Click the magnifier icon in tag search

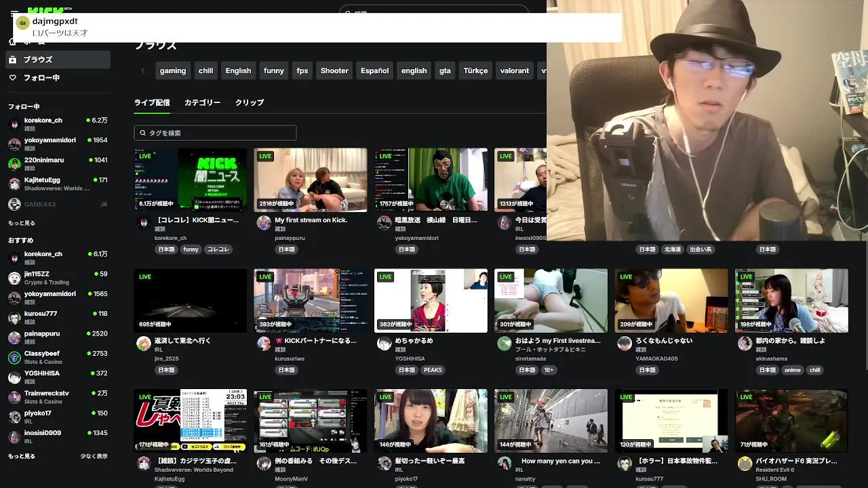pyautogui.click(x=143, y=133)
